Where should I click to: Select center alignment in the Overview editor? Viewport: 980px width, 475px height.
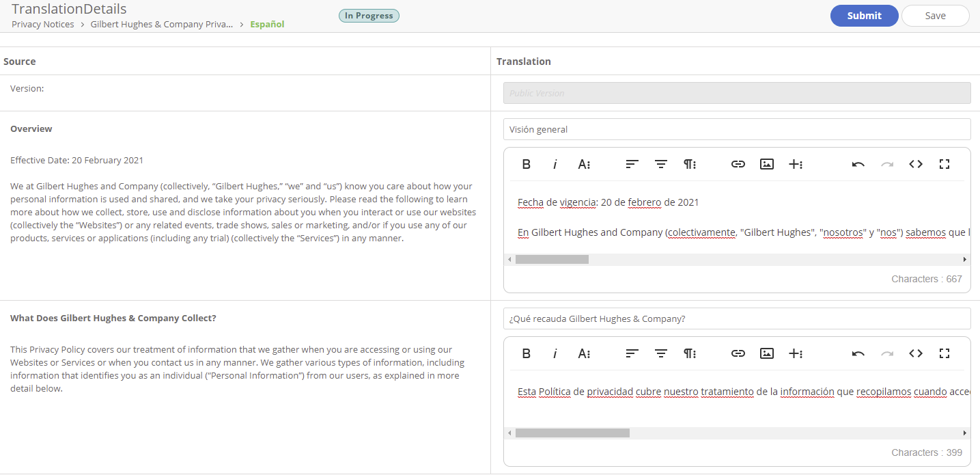[660, 164]
